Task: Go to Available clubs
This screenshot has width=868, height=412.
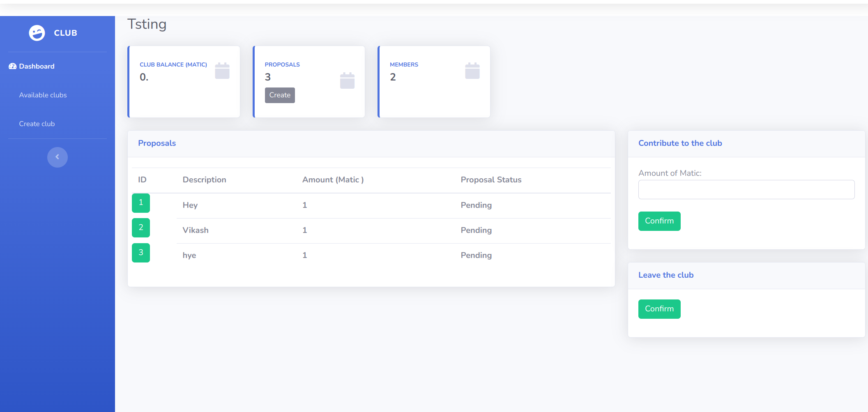Action: pyautogui.click(x=43, y=95)
